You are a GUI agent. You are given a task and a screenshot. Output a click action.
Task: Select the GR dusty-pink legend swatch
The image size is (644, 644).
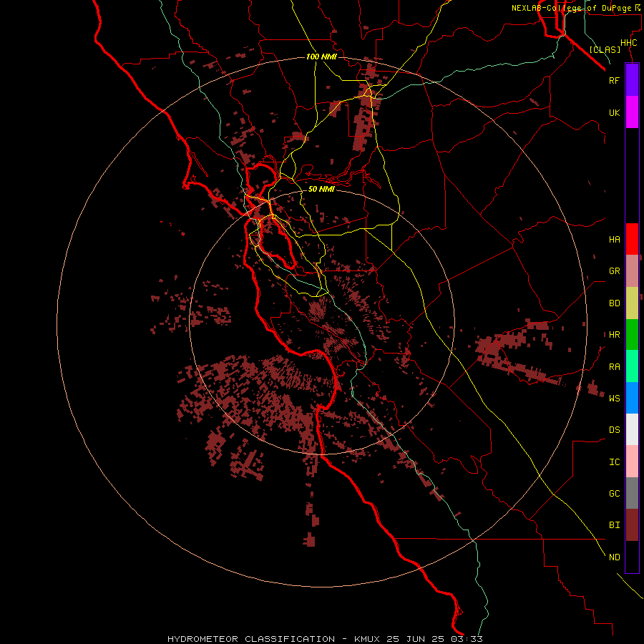(632, 271)
